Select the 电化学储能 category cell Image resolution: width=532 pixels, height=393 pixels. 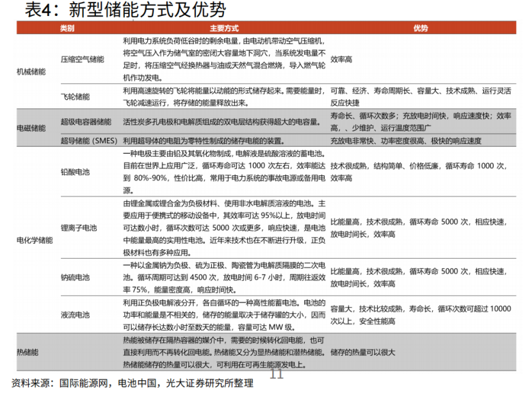[x=35, y=240]
